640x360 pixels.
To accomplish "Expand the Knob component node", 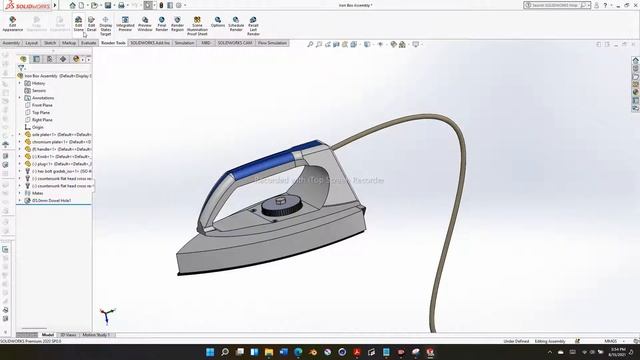I will 20,156.
